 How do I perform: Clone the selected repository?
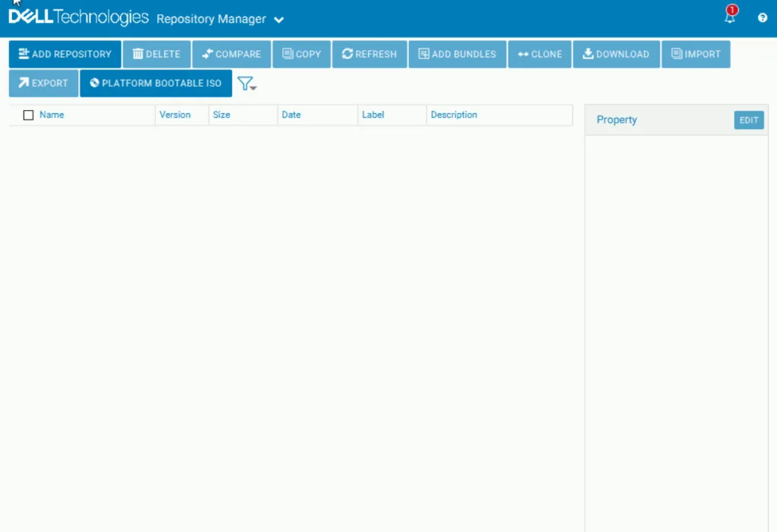[539, 55]
